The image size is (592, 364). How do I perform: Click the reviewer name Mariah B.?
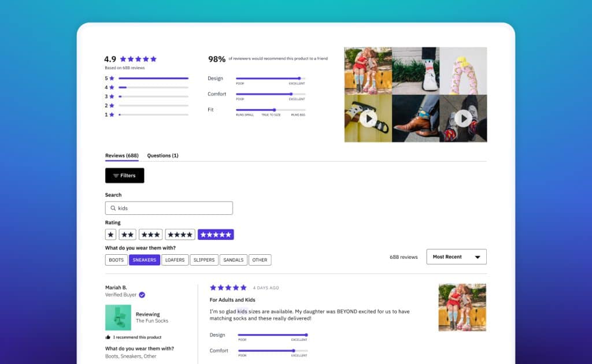tap(116, 287)
